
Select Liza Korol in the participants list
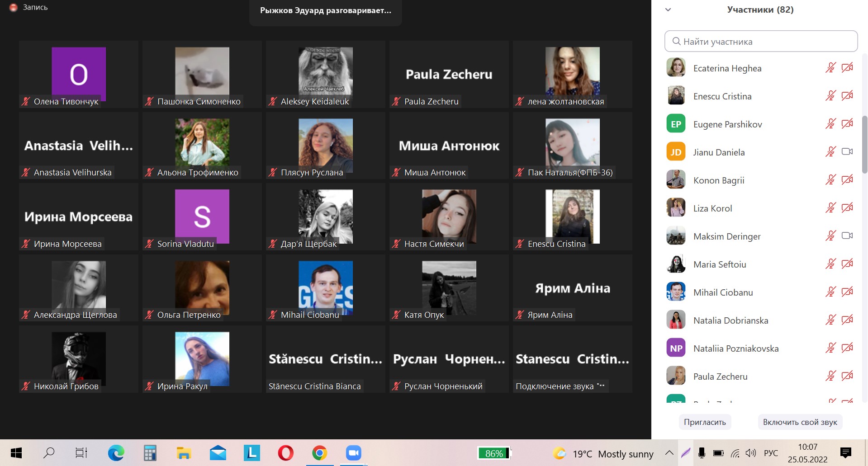click(712, 208)
